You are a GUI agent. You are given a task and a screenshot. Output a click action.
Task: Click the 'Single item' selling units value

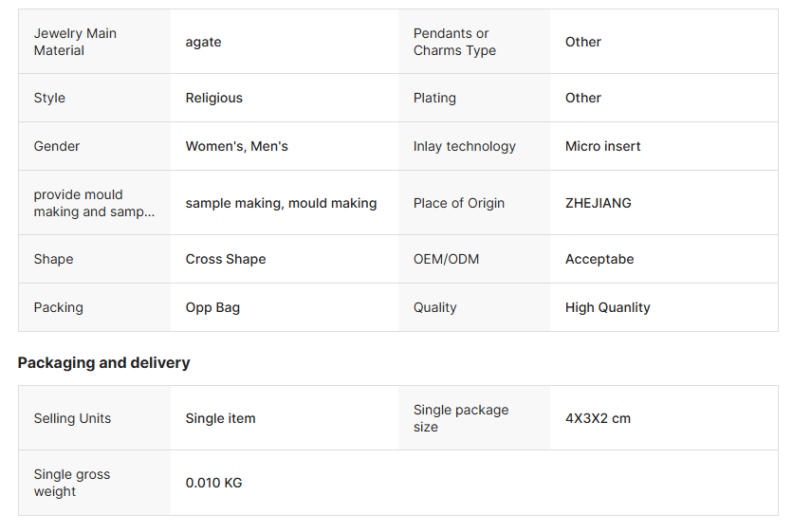click(220, 418)
